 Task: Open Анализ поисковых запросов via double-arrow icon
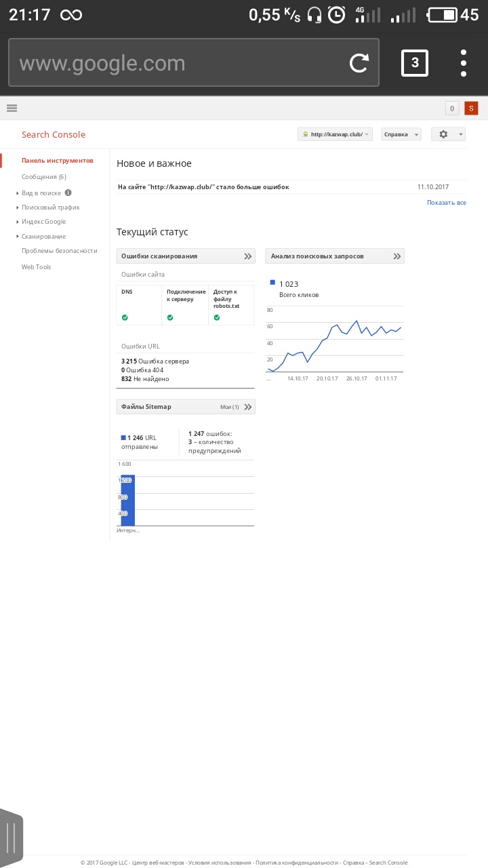pyautogui.click(x=397, y=256)
